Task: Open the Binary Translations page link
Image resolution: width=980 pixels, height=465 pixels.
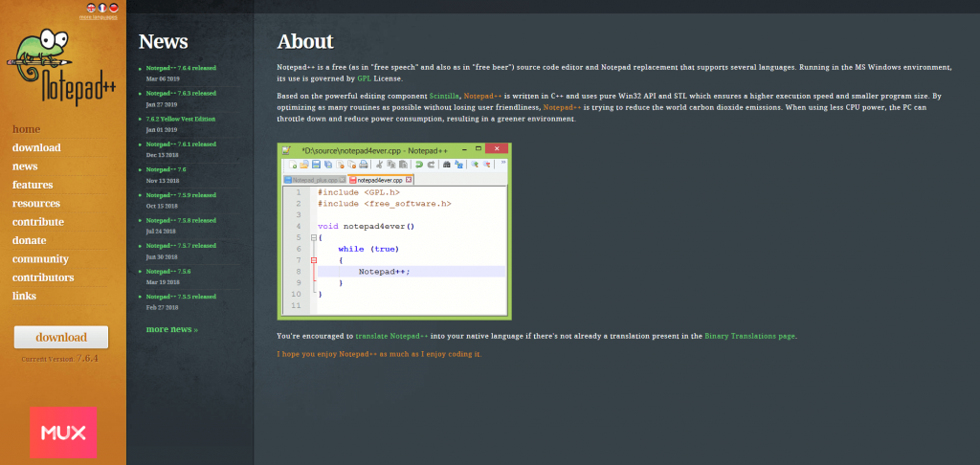Action: point(750,336)
